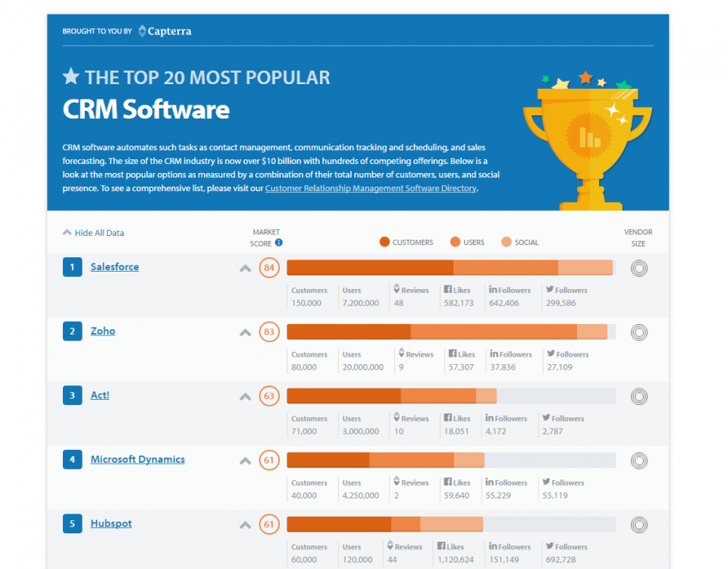The height and width of the screenshot is (569, 728).
Task: Click the MARKET SCORE column header
Action: 265,237
